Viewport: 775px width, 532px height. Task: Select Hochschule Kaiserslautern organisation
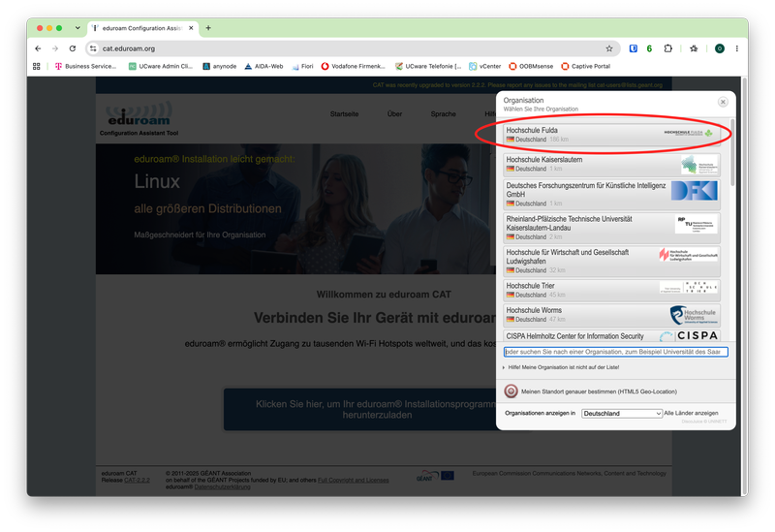tap(611, 164)
